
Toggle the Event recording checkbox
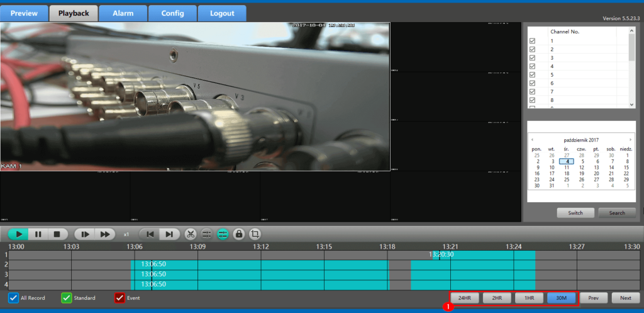[x=119, y=298]
